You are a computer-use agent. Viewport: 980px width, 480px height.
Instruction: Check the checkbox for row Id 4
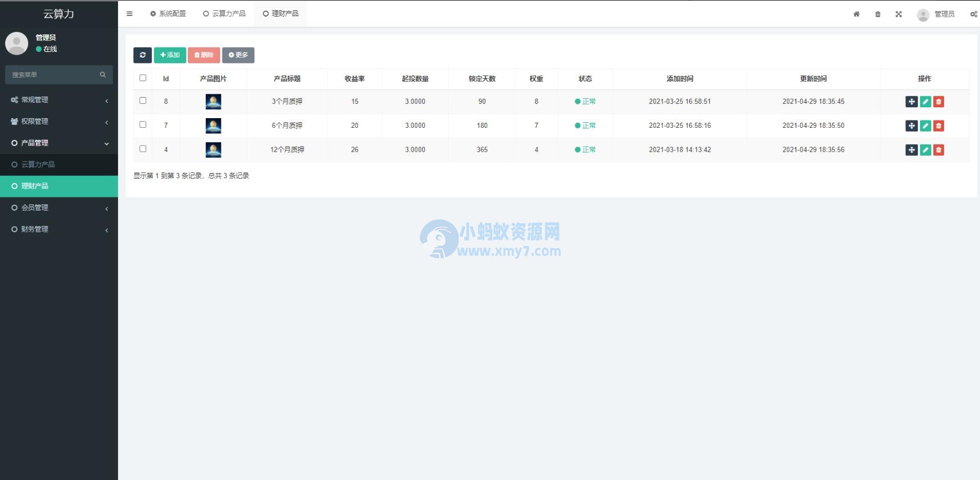[143, 148]
